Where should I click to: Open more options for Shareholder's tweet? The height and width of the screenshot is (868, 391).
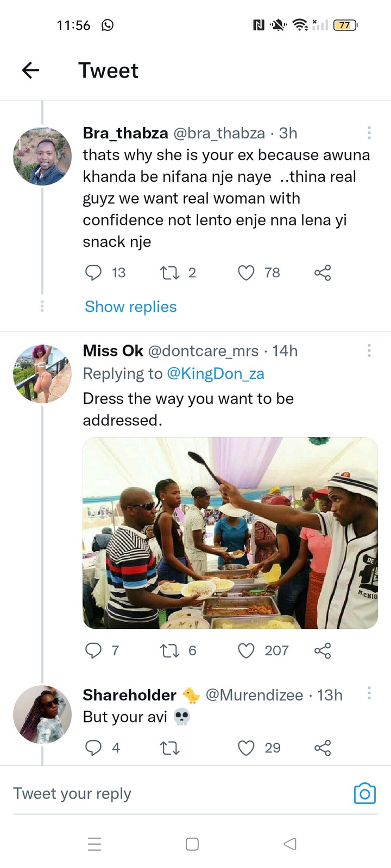[369, 693]
